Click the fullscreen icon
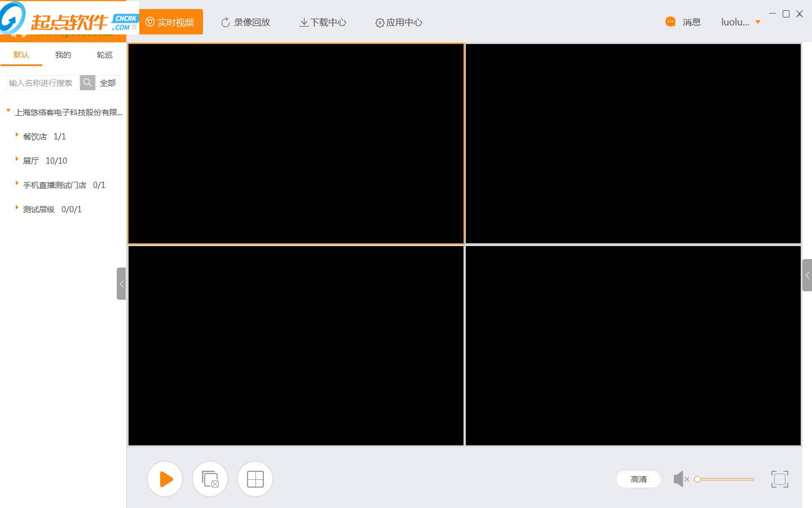Screen dimensions: 812x508 [x=780, y=479]
